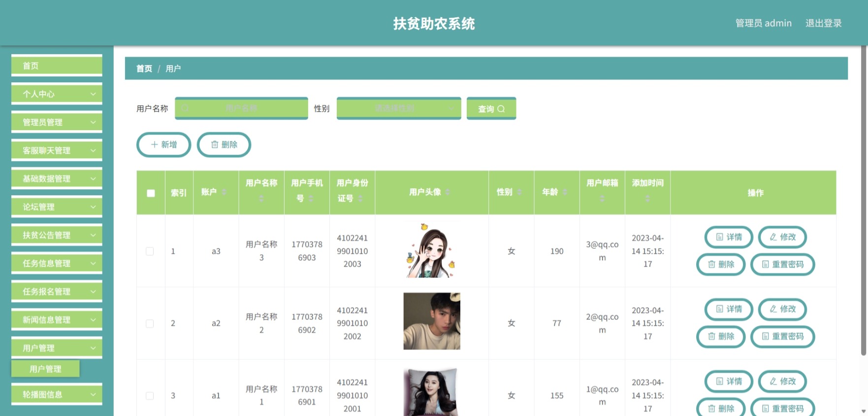Viewport: 868px width, 416px height.
Task: Expand the 论坛管理 sidebar menu
Action: pos(57,207)
